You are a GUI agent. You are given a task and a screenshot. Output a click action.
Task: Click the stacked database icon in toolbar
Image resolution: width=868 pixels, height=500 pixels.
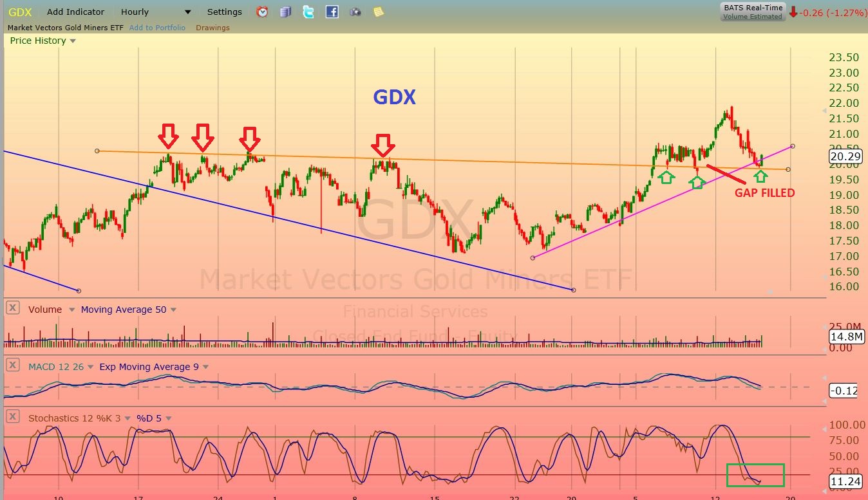(285, 12)
